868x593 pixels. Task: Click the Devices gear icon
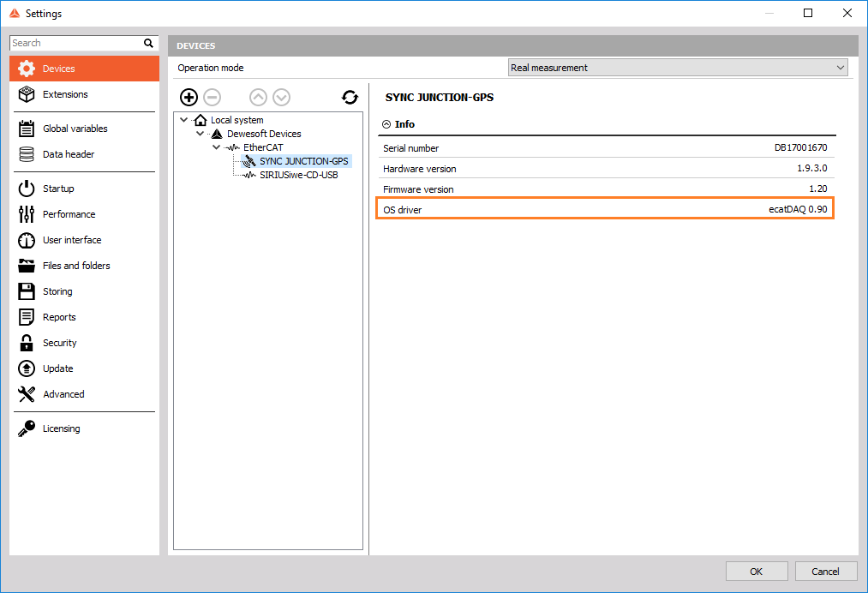26,69
